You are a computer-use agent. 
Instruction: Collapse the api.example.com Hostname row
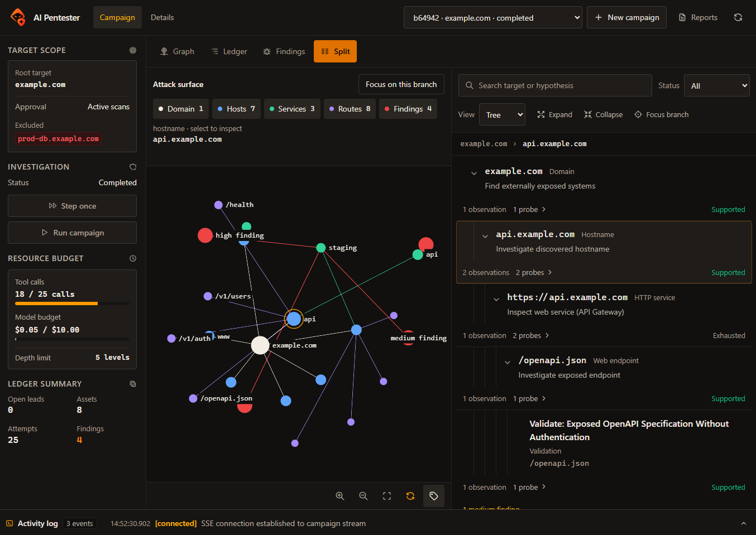click(485, 236)
